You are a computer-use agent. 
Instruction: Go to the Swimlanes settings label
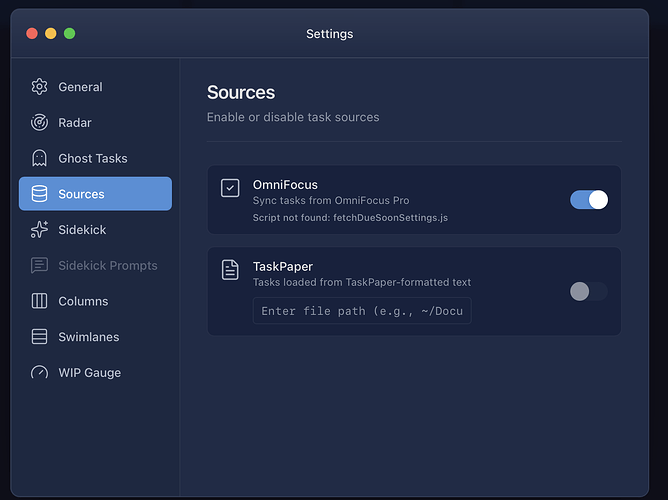[89, 337]
